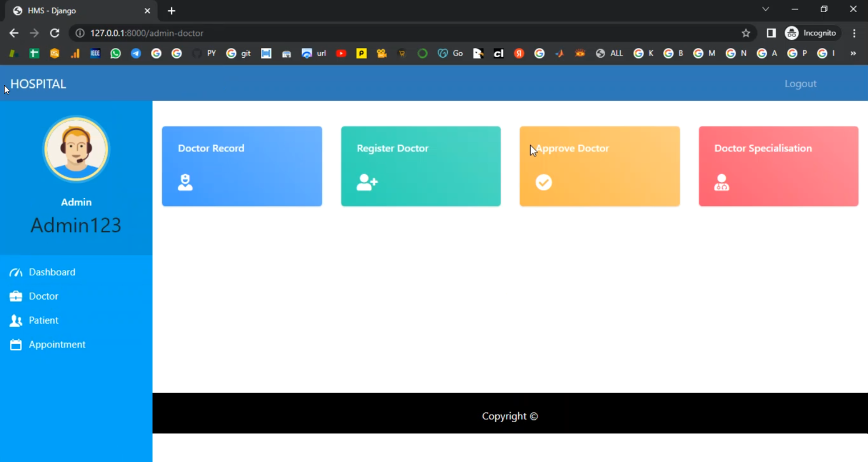Reload the current page
Viewport: 868px width, 462px height.
pos(54,33)
